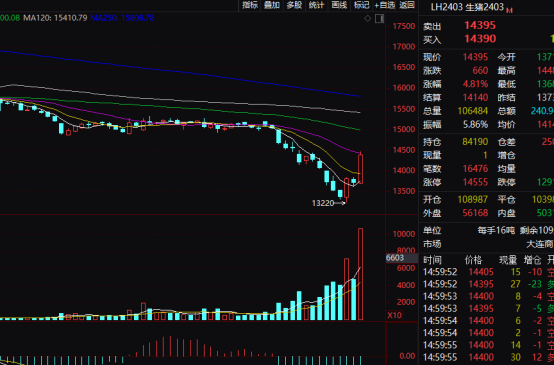Click the diamond marker icon above chart
554x365 pixels.
(367, 18)
